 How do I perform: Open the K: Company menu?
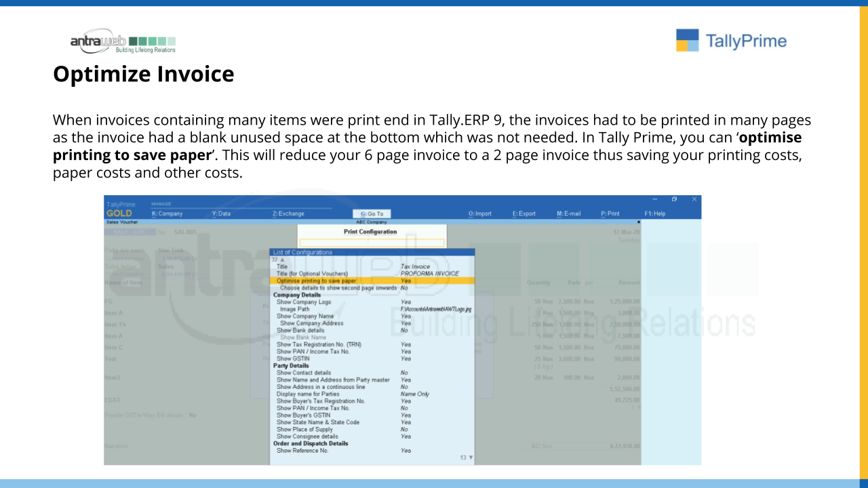(167, 213)
